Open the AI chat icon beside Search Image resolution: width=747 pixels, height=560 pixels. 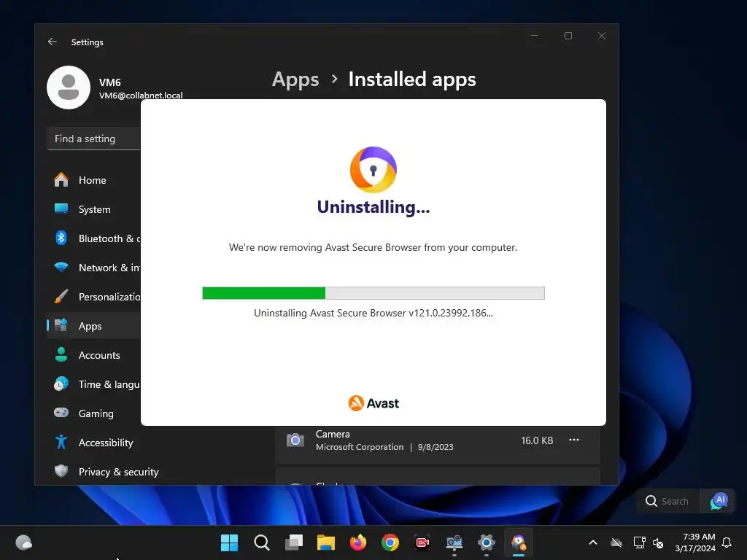click(x=719, y=501)
